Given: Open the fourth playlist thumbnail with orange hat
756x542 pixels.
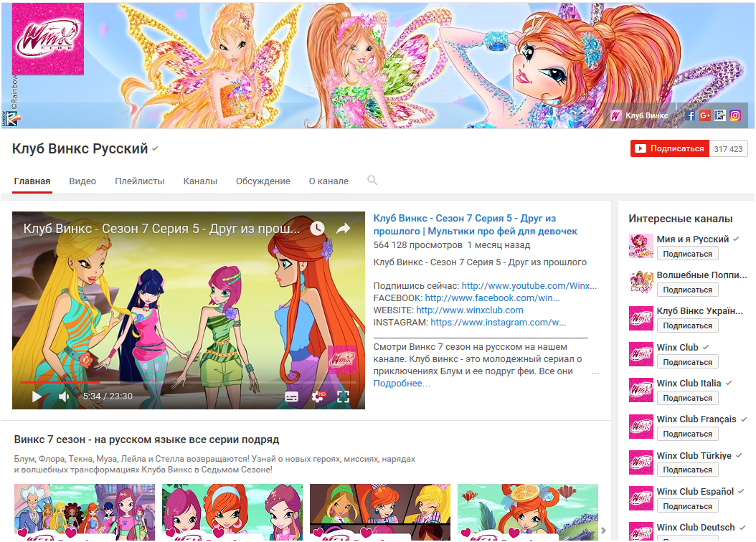Looking at the screenshot, I should (x=528, y=512).
